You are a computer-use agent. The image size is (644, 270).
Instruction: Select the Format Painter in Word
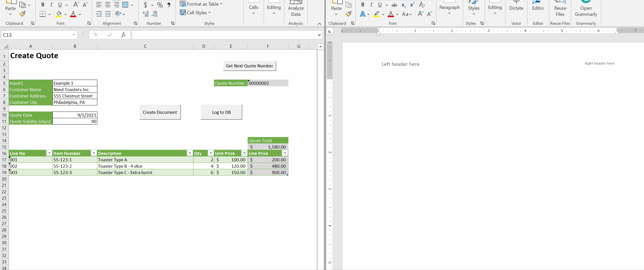click(349, 14)
